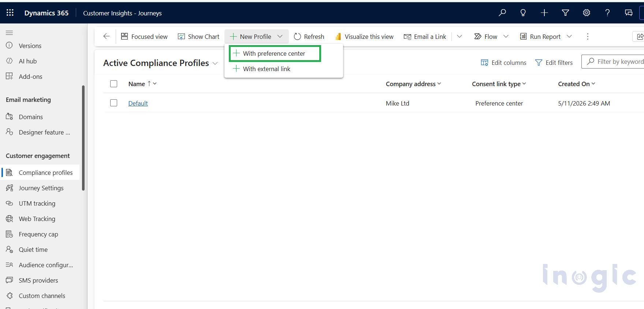Expand the Flow dropdown chevron

click(506, 36)
